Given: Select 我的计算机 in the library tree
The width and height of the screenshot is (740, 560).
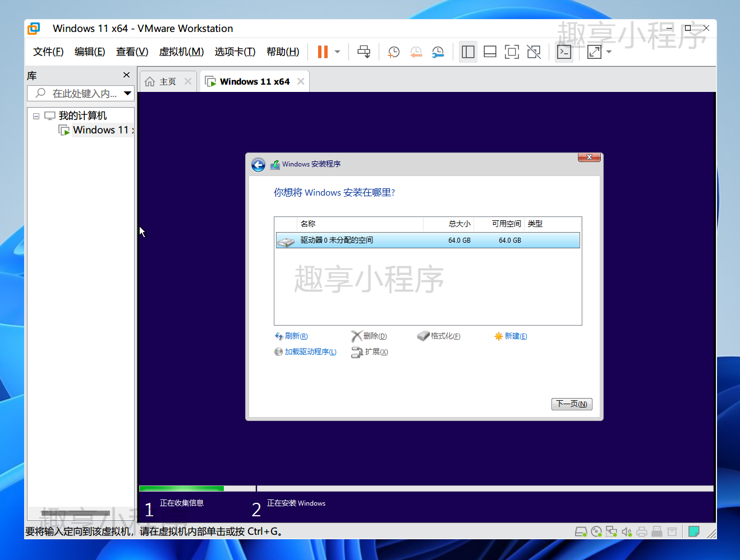Looking at the screenshot, I should (x=82, y=116).
